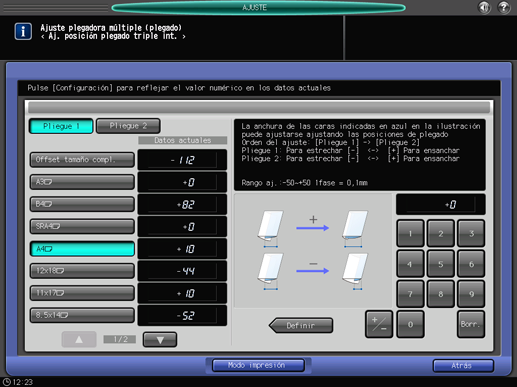Click the AJUSTE title bar

[258, 8]
